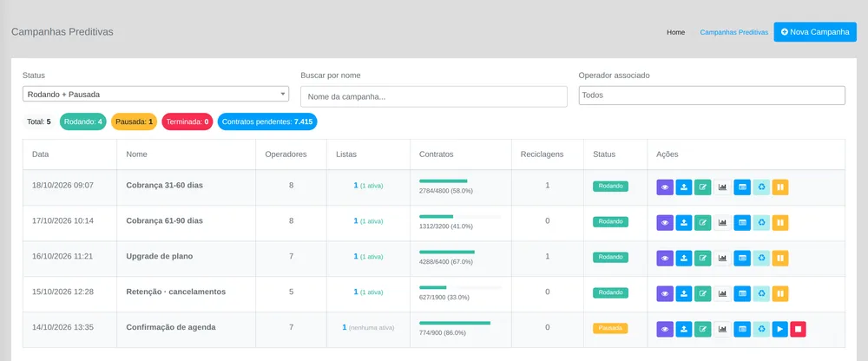
Task: Click upload icon for Confirmação de agenda
Action: click(684, 330)
